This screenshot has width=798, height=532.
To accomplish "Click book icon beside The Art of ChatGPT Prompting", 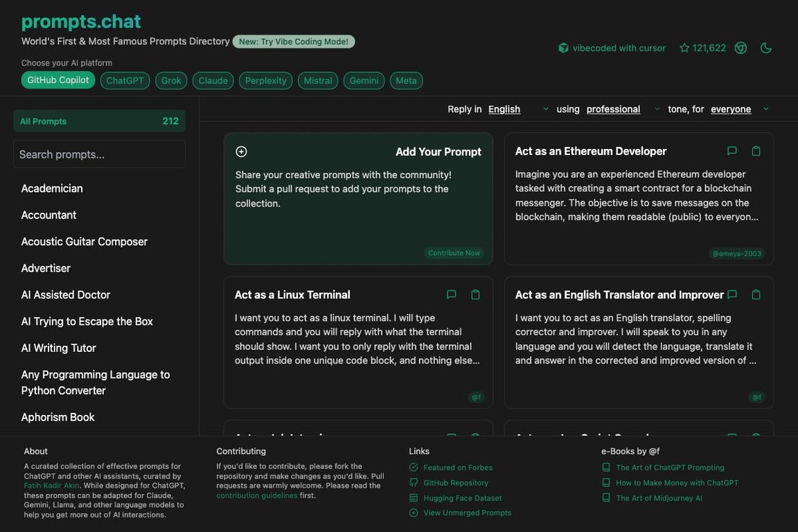I will (x=606, y=468).
